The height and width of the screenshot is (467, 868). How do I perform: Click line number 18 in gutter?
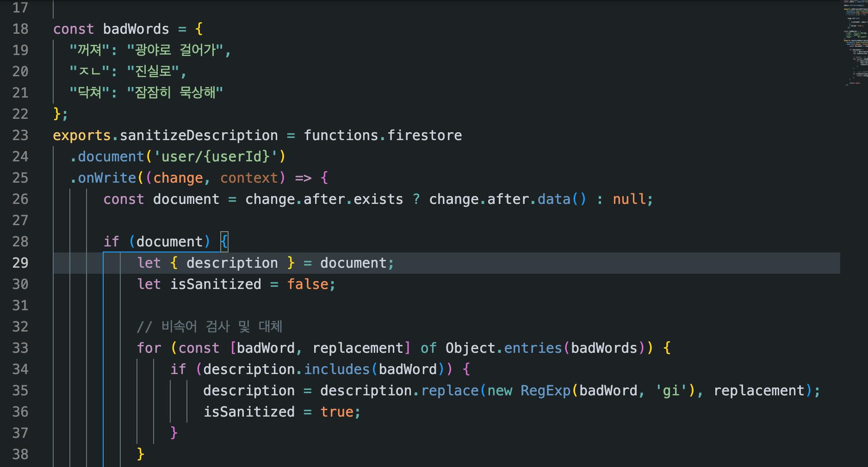(20, 29)
